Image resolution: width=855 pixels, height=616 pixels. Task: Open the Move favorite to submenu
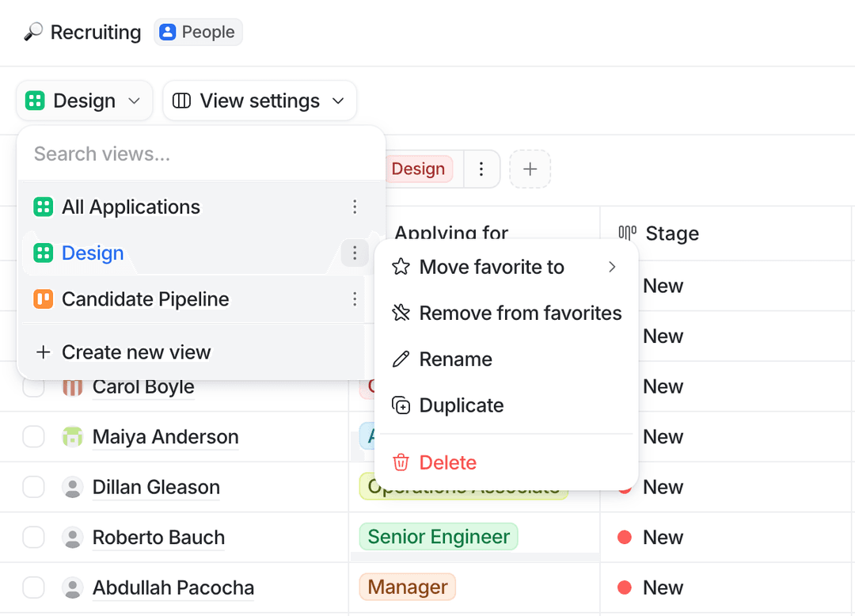pos(506,267)
